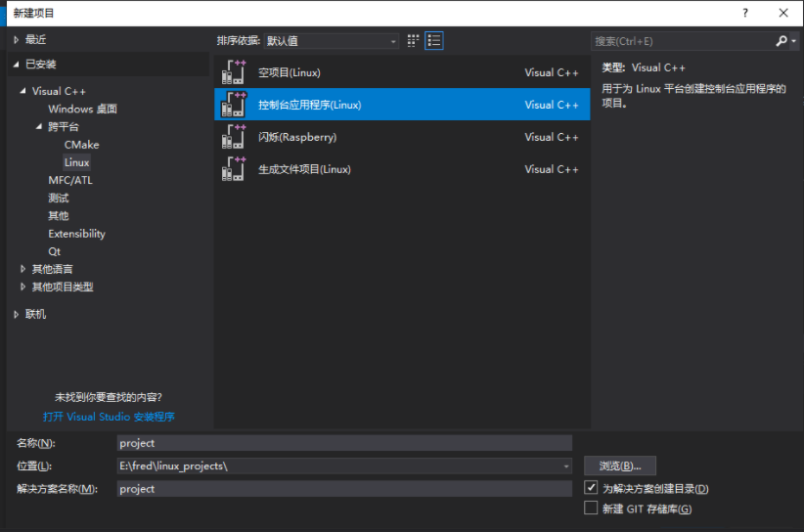Image resolution: width=804 pixels, height=532 pixels.
Task: Select 其他 category under Visual C++
Action: coord(59,216)
